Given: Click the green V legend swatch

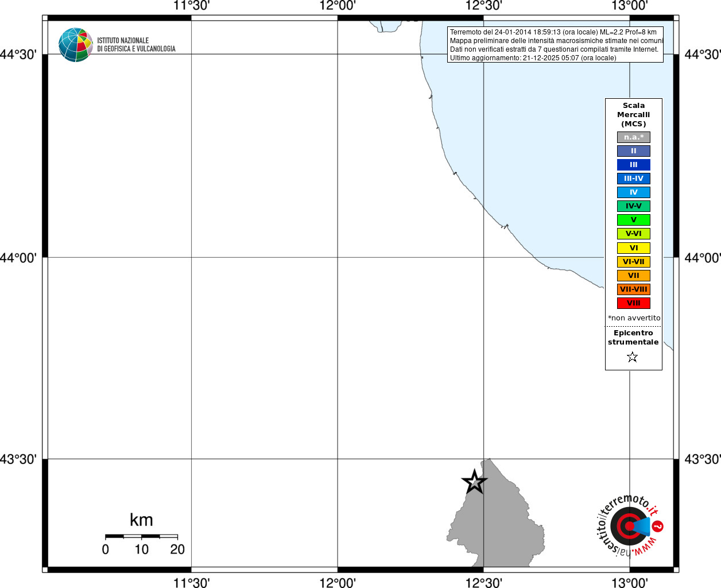Looking at the screenshot, I should [x=634, y=220].
